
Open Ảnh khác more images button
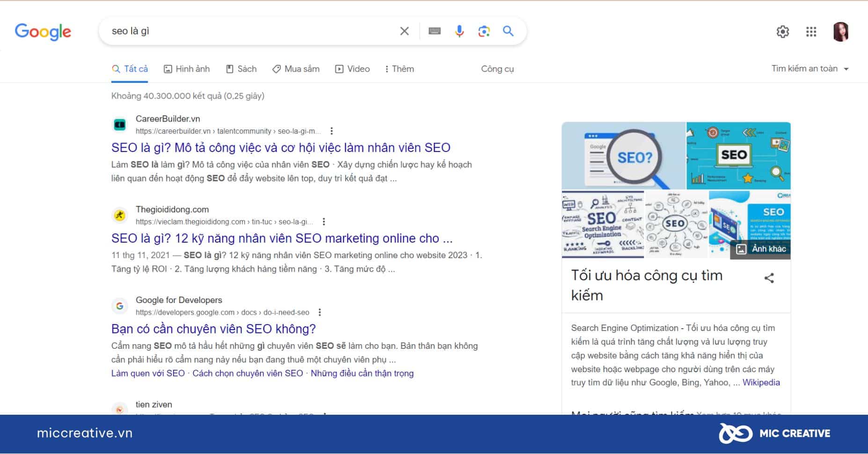click(x=760, y=249)
